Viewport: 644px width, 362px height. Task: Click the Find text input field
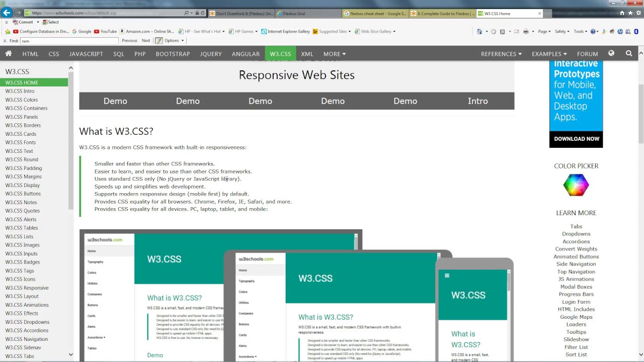[x=69, y=41]
